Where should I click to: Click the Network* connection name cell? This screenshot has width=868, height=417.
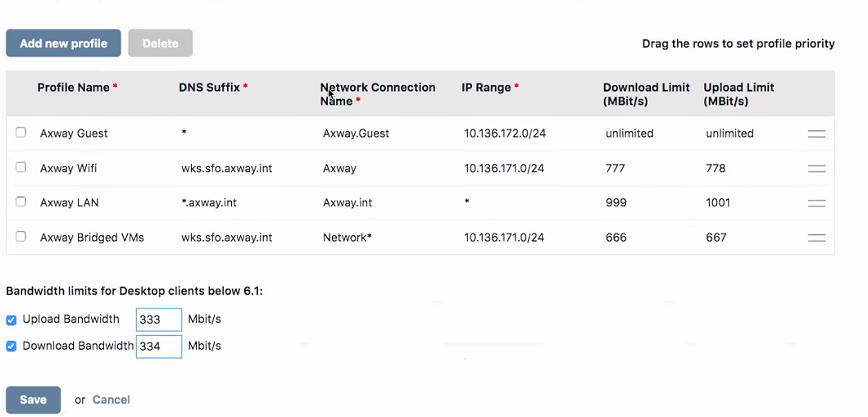pos(347,238)
